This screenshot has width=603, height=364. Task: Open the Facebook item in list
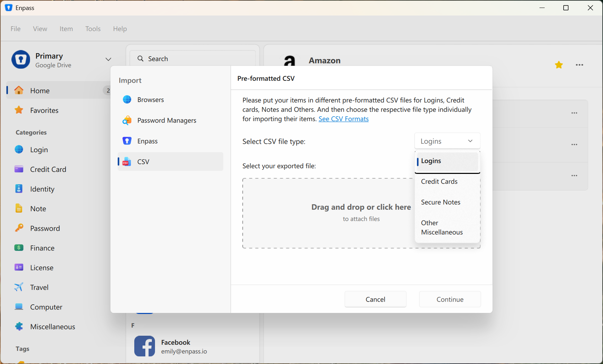[193, 346]
